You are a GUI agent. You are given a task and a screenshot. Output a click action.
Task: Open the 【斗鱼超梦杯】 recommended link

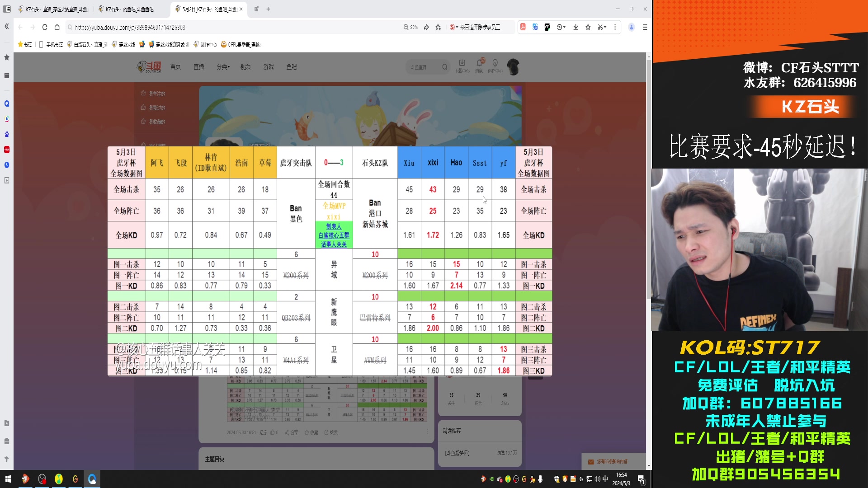458,452
